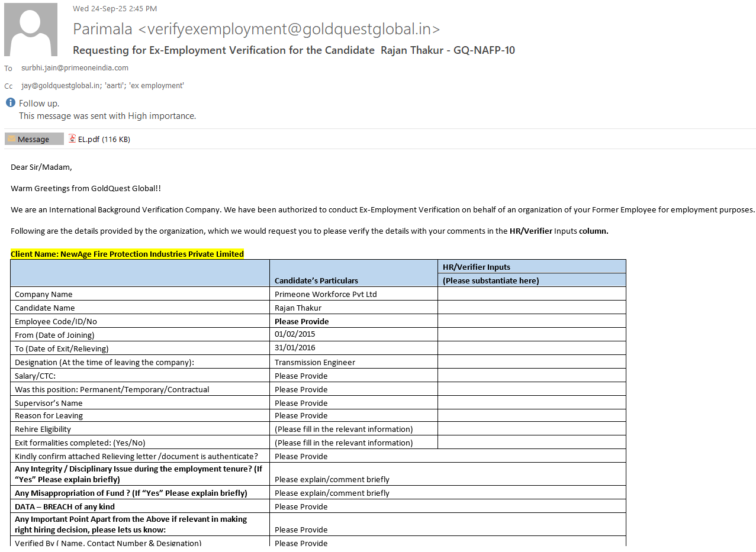
Task: Click 'From (Date of Joining)' label
Action: (54, 335)
